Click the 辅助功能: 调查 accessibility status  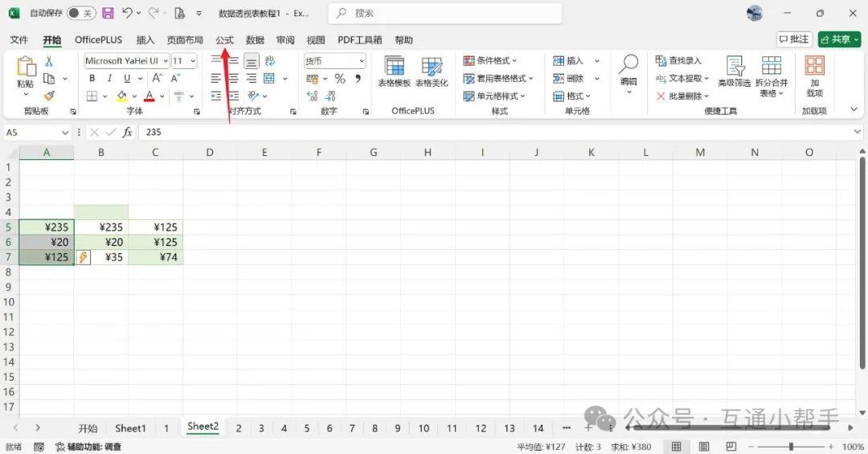(88, 446)
